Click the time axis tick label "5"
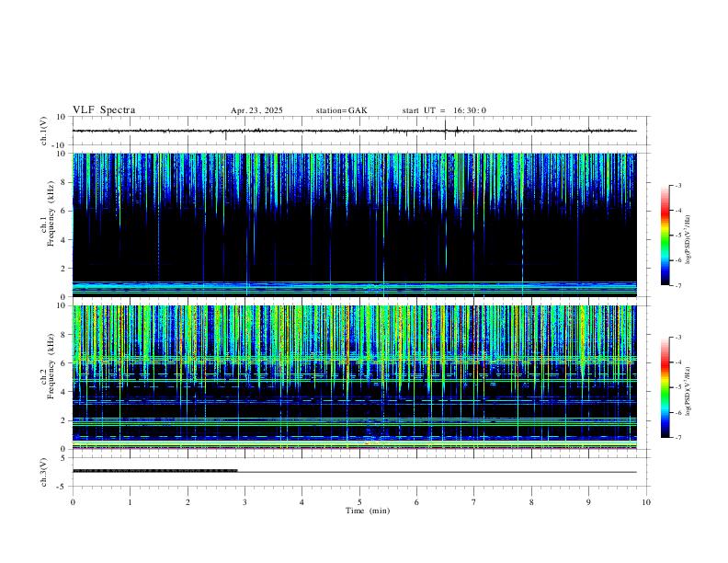 click(x=359, y=502)
